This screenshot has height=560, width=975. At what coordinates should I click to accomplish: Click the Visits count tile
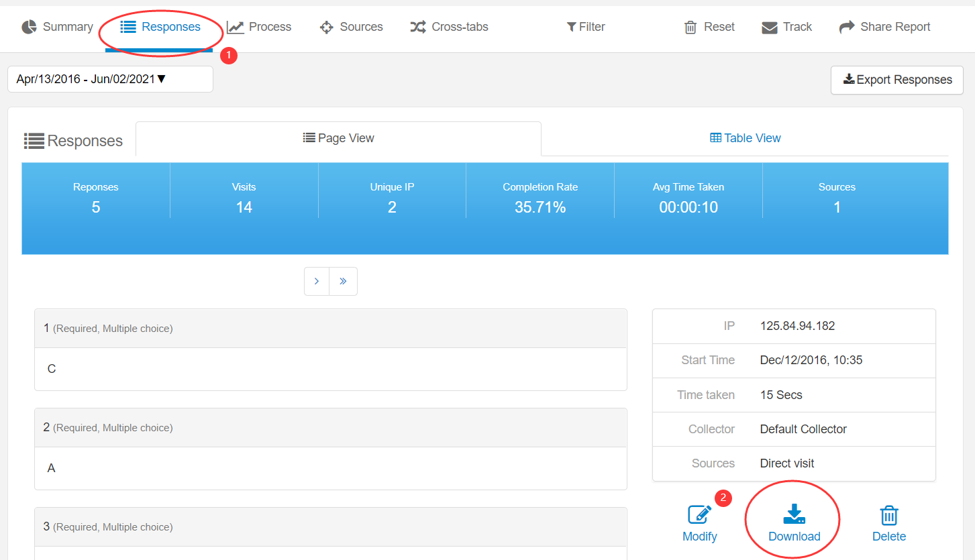click(x=244, y=198)
